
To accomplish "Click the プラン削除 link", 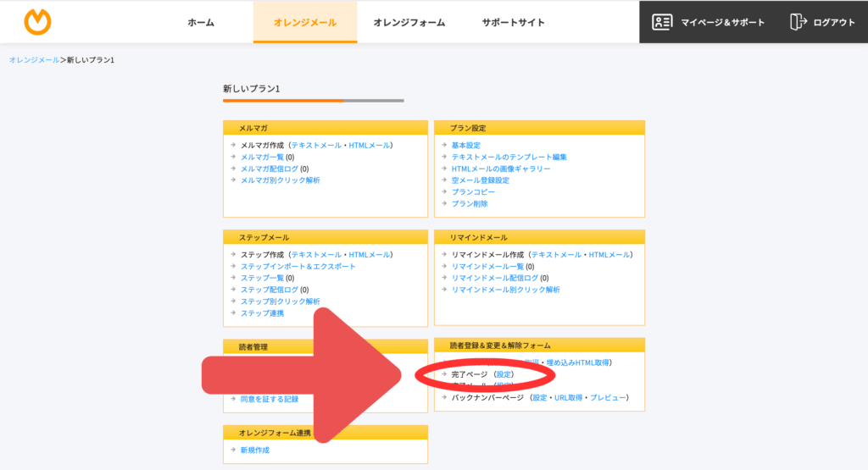I will [x=470, y=203].
